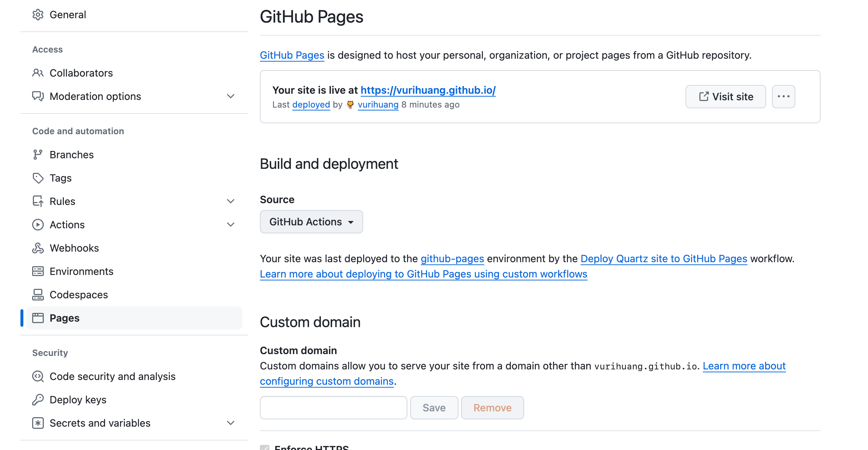This screenshot has width=868, height=450.
Task: Select the Pages sidebar item
Action: pyautogui.click(x=65, y=318)
